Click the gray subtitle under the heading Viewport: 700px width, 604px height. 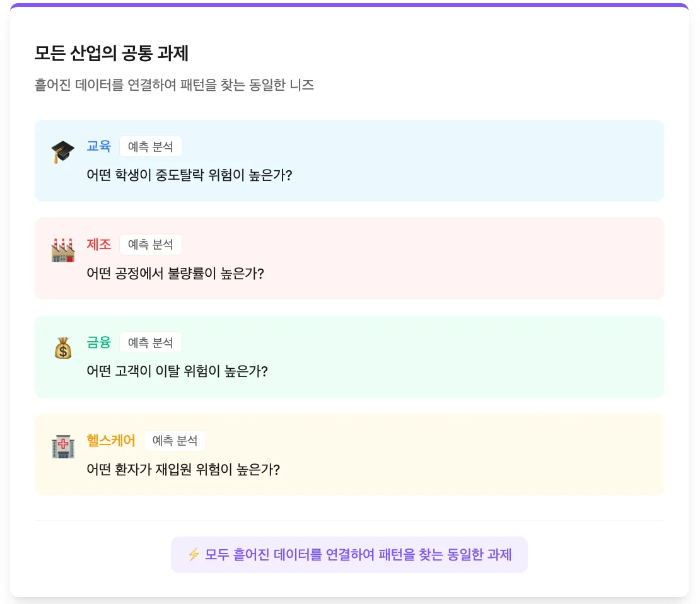174,85
